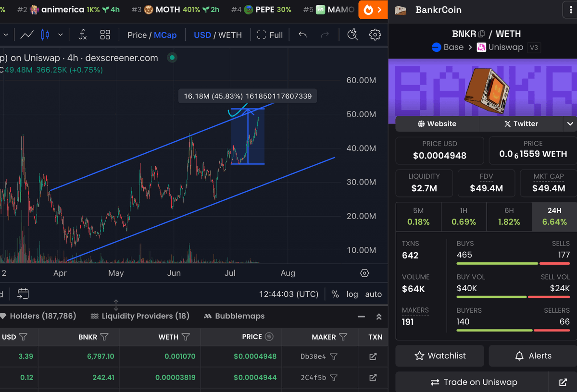
Task: Copy the BNKR token address
Action: tap(481, 34)
